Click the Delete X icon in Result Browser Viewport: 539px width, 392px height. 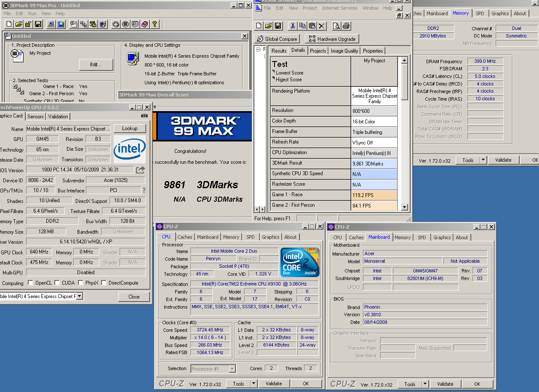(322, 26)
